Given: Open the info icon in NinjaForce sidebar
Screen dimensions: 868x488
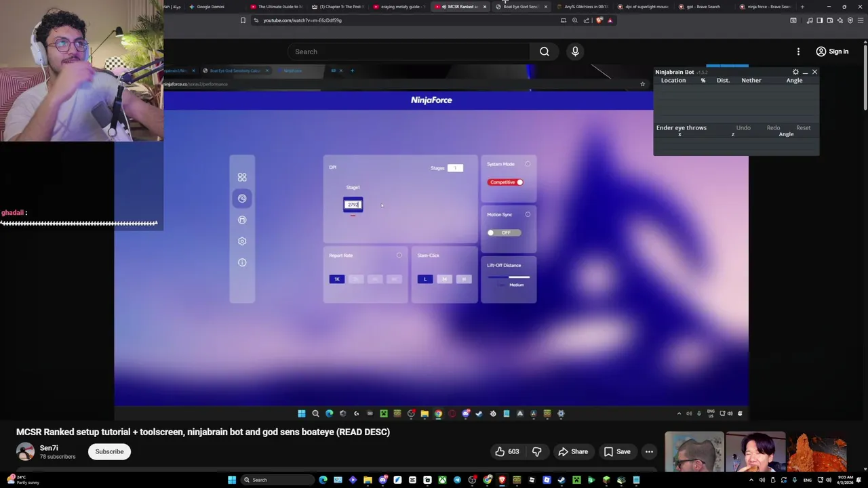Looking at the screenshot, I should tap(242, 262).
